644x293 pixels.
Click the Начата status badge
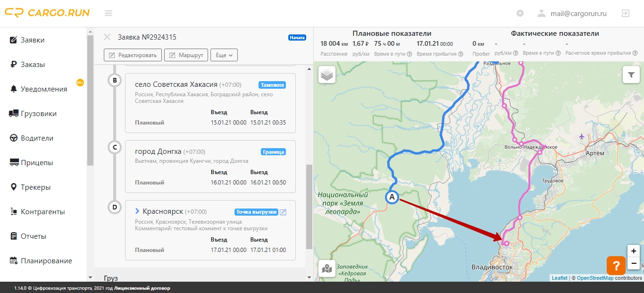[x=297, y=37]
